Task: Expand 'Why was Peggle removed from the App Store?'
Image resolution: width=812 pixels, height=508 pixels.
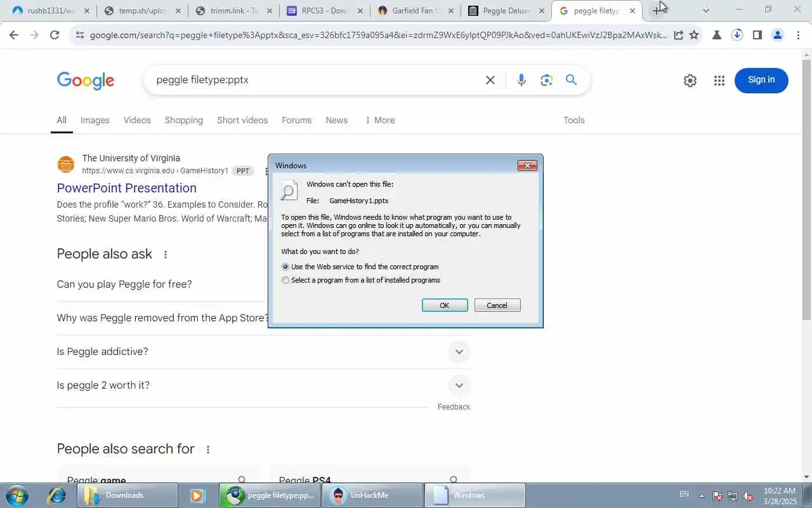Action: click(162, 317)
